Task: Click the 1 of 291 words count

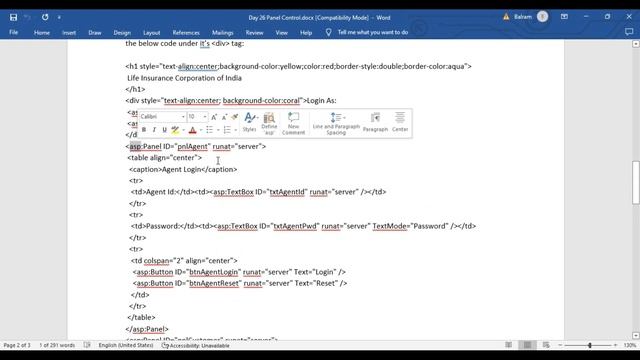Action: 57,345
